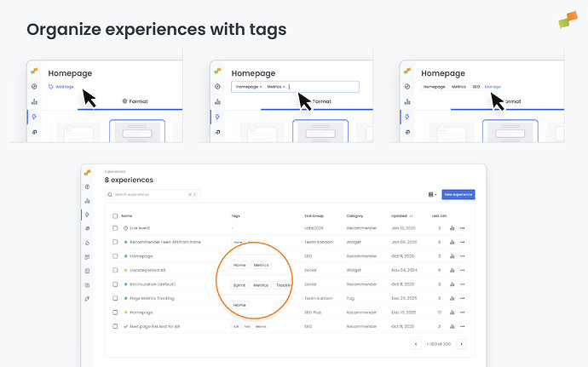Viewport: 588px width, 367px height.
Task: Click the Manage link next to SEO tag
Action: pyautogui.click(x=493, y=87)
